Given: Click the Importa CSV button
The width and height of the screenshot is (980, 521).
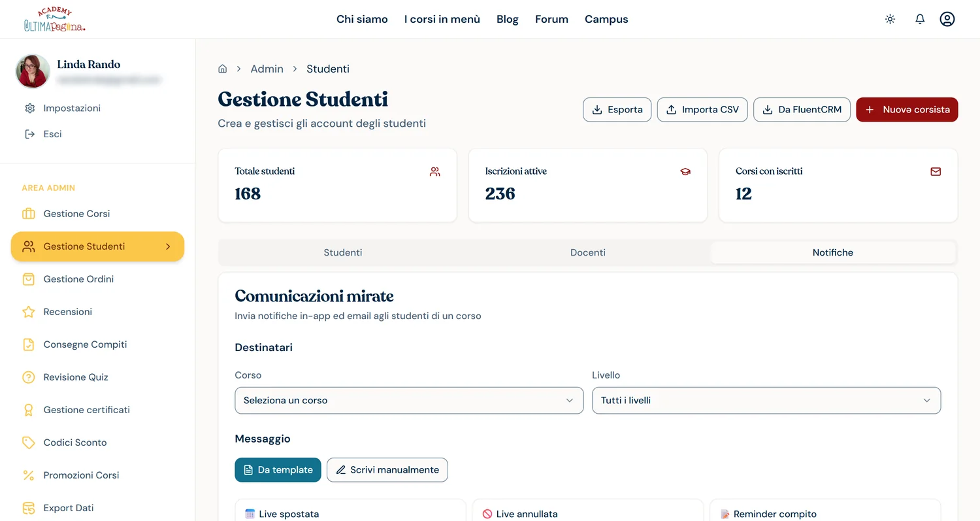Looking at the screenshot, I should [702, 110].
